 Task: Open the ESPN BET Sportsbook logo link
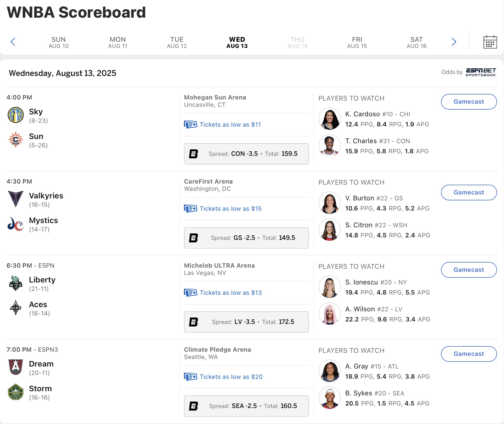[x=481, y=72]
